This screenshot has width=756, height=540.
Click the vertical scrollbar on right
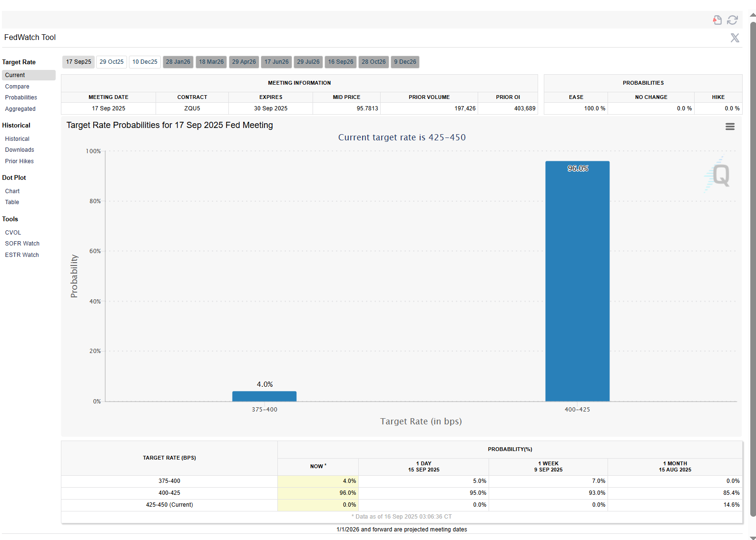[x=753, y=266]
